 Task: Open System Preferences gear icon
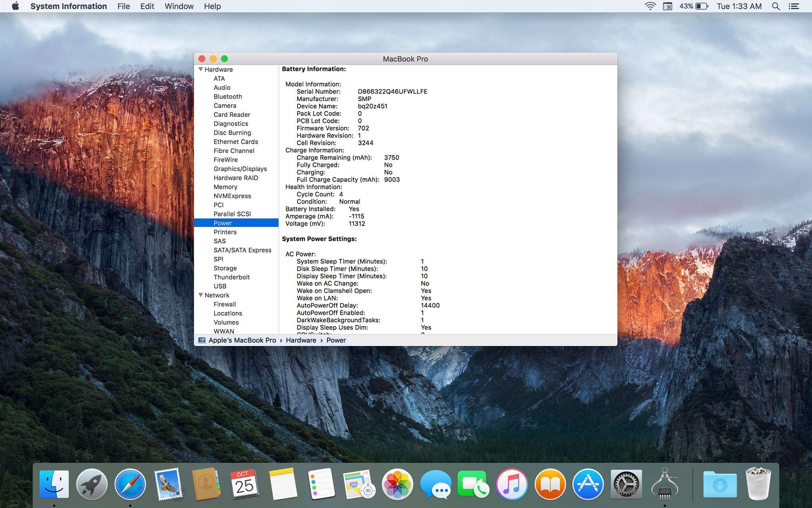tap(626, 484)
